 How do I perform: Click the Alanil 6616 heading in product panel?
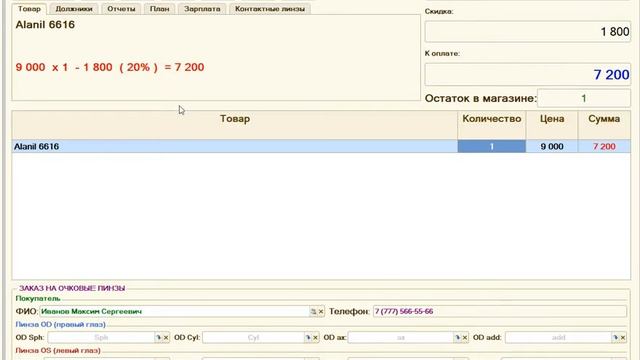(45, 24)
